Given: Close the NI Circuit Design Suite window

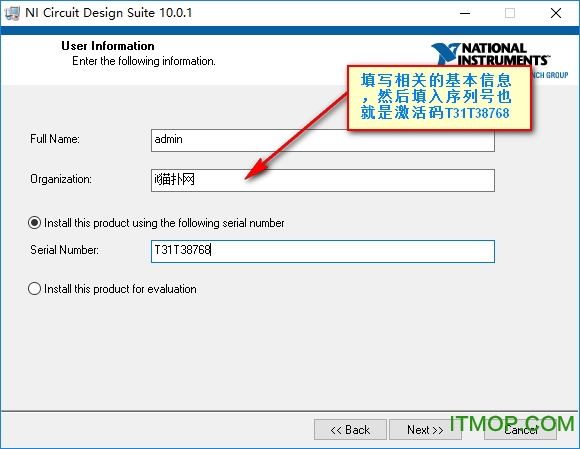Looking at the screenshot, I should (556, 13).
